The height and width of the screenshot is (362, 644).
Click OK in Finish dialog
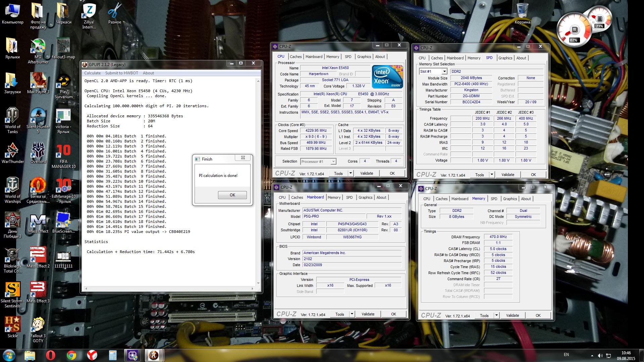(x=232, y=195)
